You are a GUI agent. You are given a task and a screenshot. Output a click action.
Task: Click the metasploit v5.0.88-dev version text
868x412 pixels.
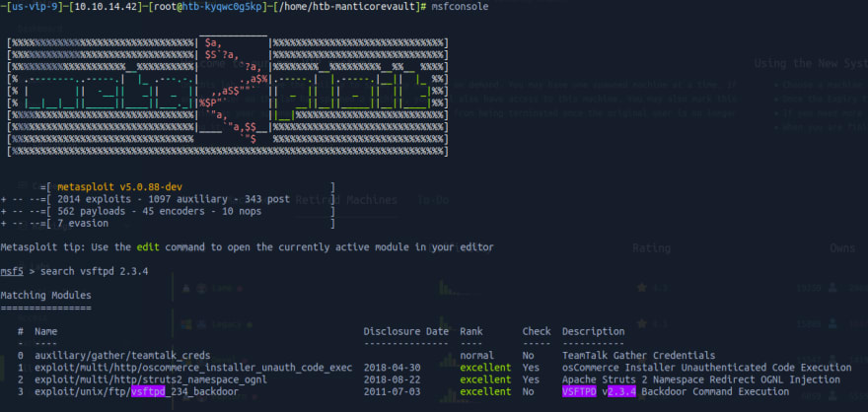119,187
